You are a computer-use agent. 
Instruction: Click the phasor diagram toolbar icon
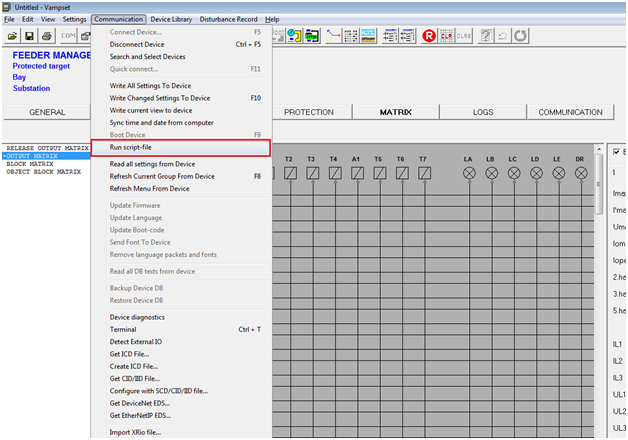tap(333, 36)
